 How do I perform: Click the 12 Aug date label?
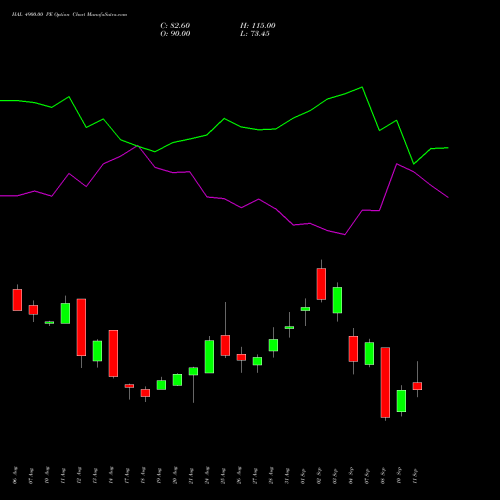(79, 475)
